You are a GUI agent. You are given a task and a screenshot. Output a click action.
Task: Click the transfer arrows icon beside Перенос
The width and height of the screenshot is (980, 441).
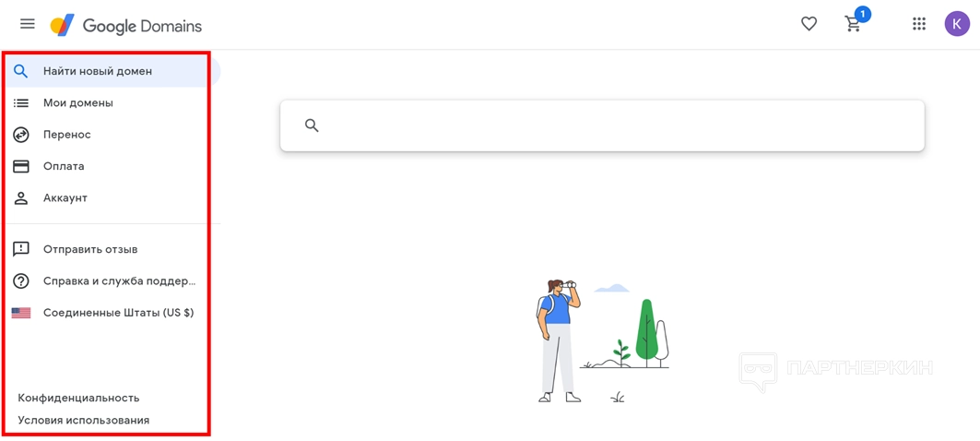21,135
